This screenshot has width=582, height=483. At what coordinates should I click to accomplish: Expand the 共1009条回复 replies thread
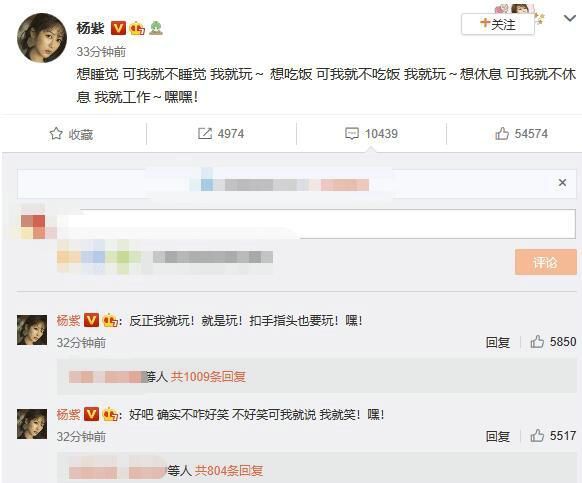(x=208, y=377)
